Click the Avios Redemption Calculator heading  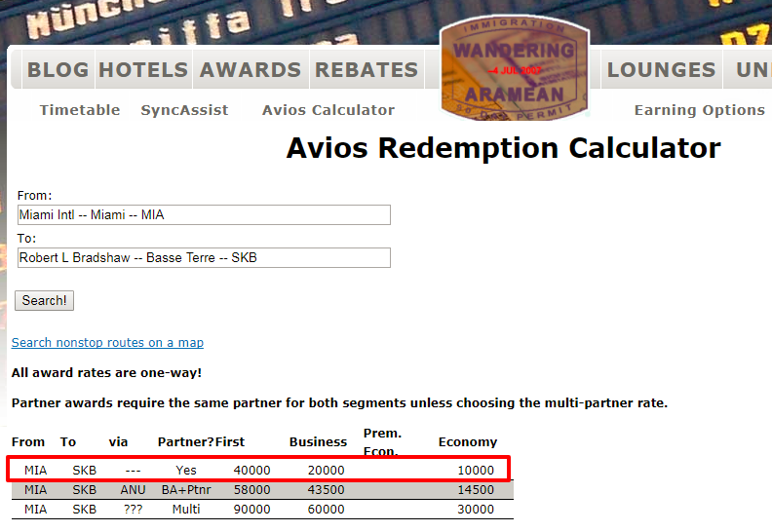[503, 148]
